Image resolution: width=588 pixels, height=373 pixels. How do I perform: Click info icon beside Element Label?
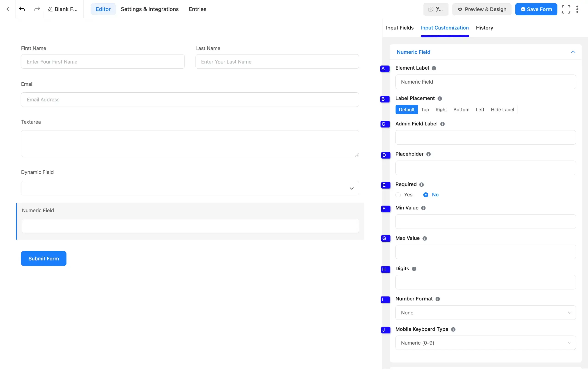434,68
